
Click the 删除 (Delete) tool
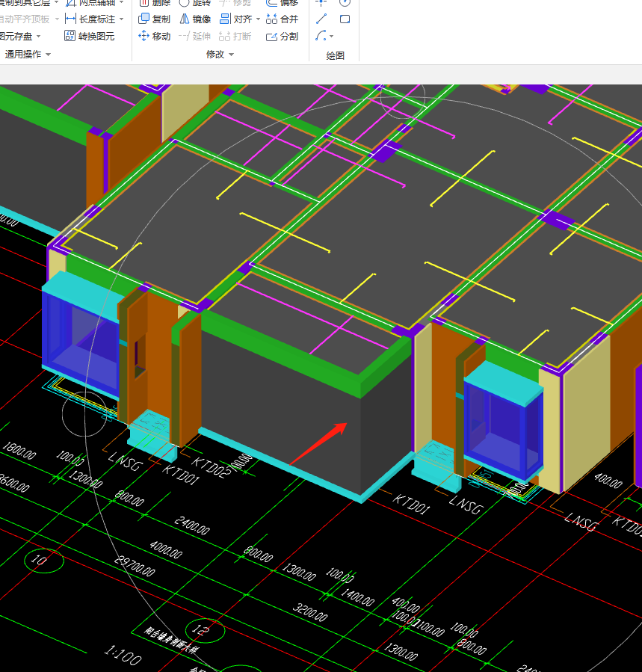[155, 3]
